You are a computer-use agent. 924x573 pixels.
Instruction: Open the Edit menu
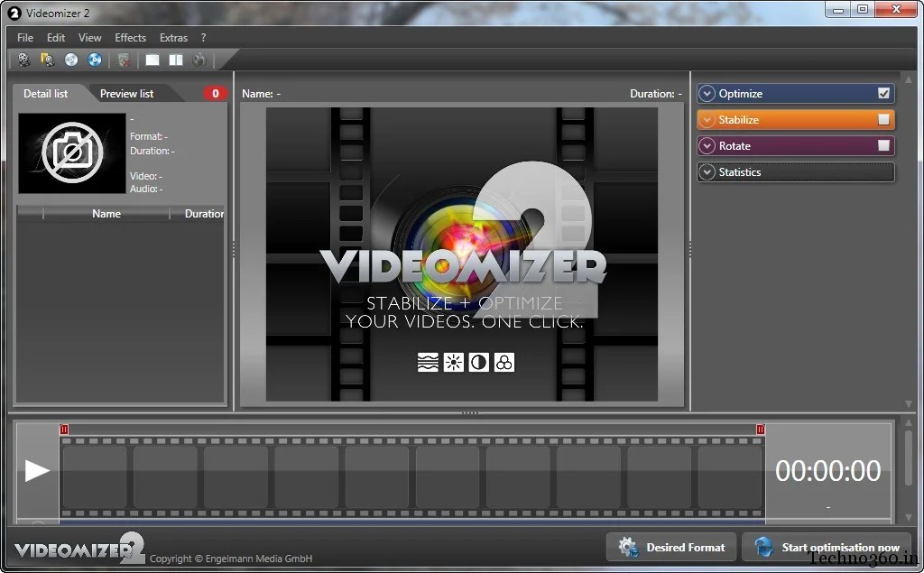tap(56, 37)
